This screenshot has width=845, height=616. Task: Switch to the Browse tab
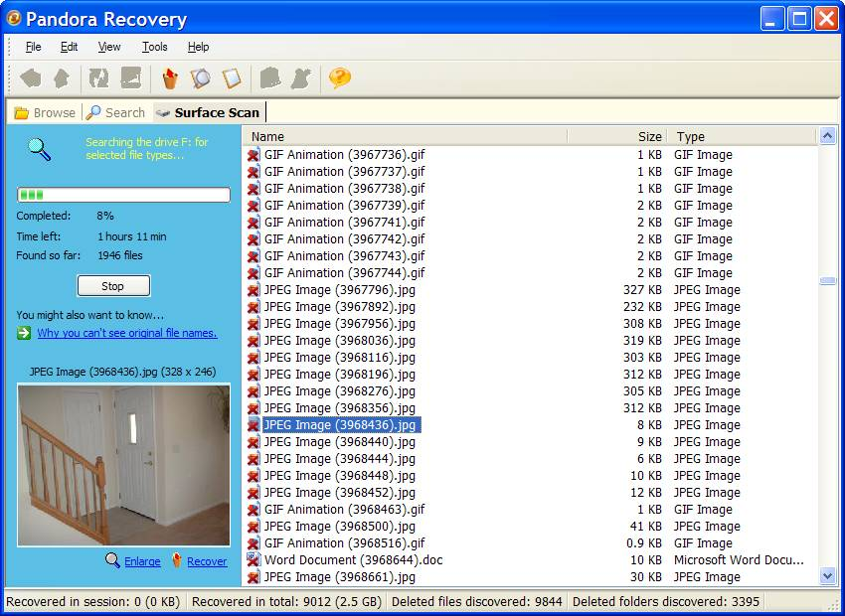[x=45, y=112]
